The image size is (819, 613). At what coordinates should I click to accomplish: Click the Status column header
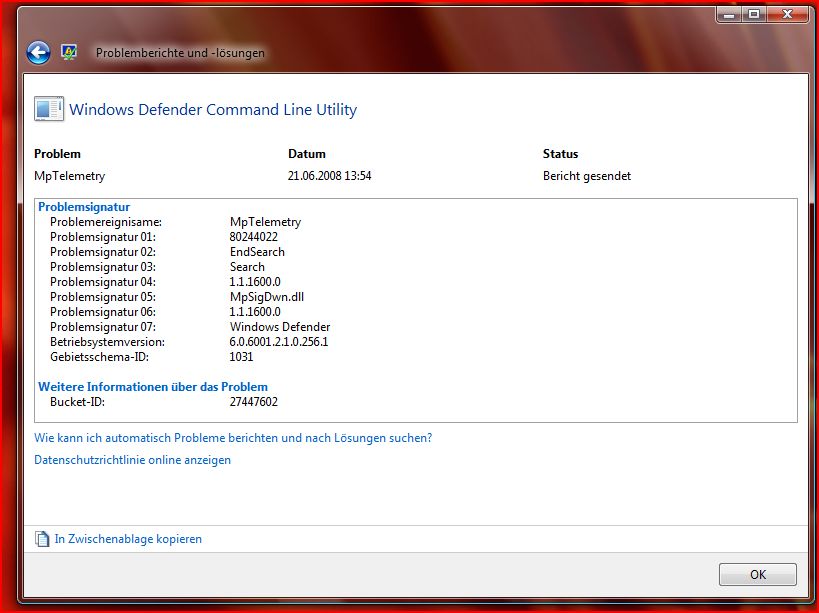[560, 154]
